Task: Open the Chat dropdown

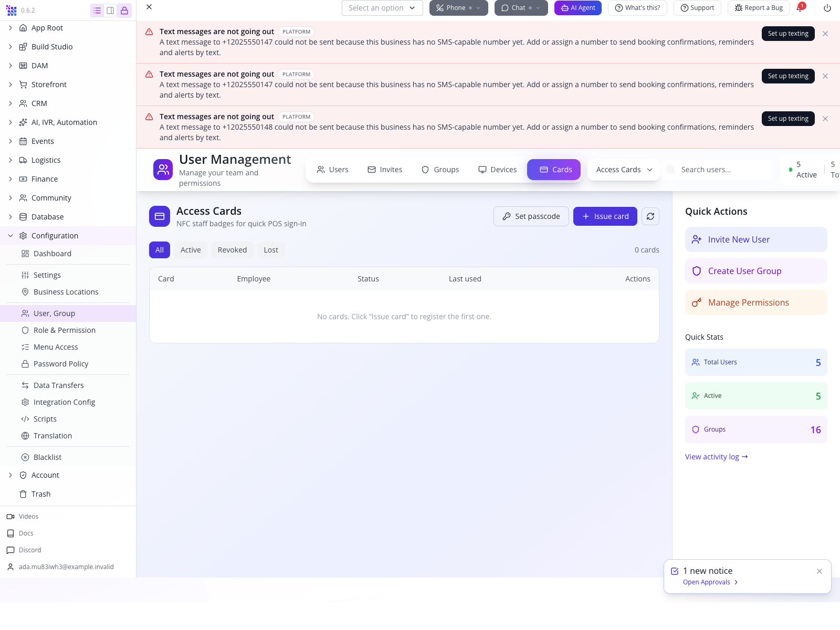Action: coord(521,8)
